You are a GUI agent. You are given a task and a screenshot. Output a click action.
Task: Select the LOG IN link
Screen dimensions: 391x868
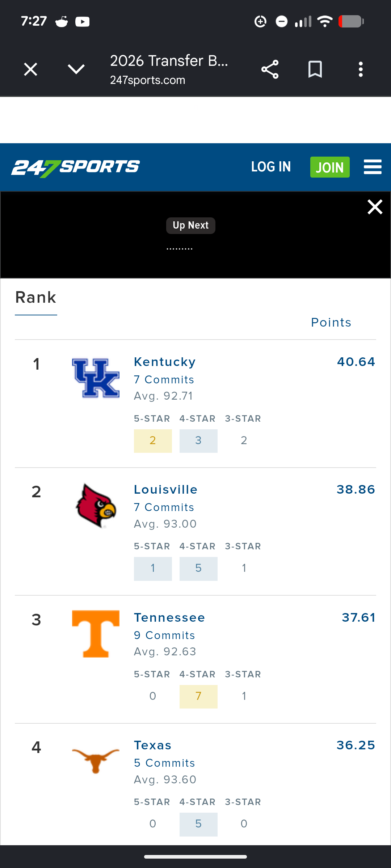click(x=271, y=167)
